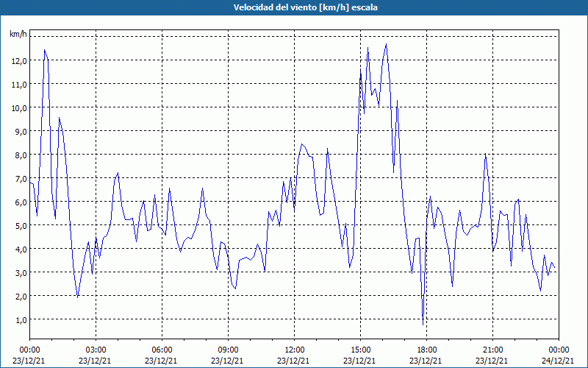Click the highest wind peak just after 15:00

pyautogui.click(x=386, y=44)
